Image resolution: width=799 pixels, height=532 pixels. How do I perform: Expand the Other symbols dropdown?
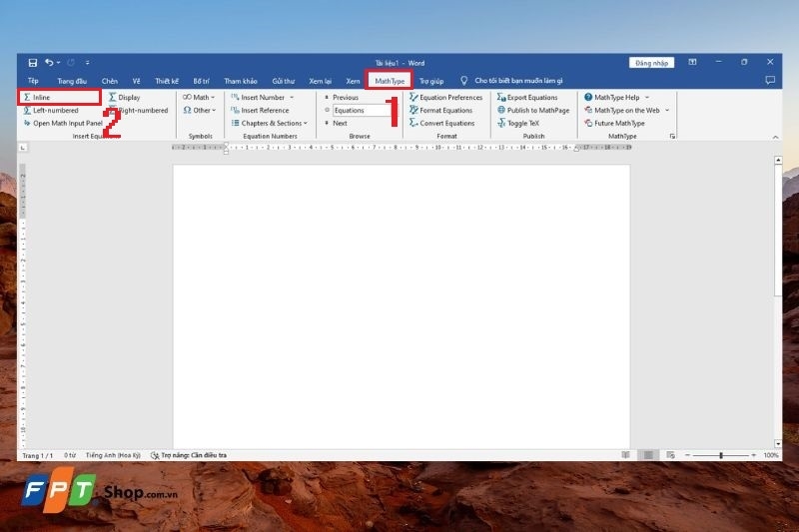pos(199,110)
